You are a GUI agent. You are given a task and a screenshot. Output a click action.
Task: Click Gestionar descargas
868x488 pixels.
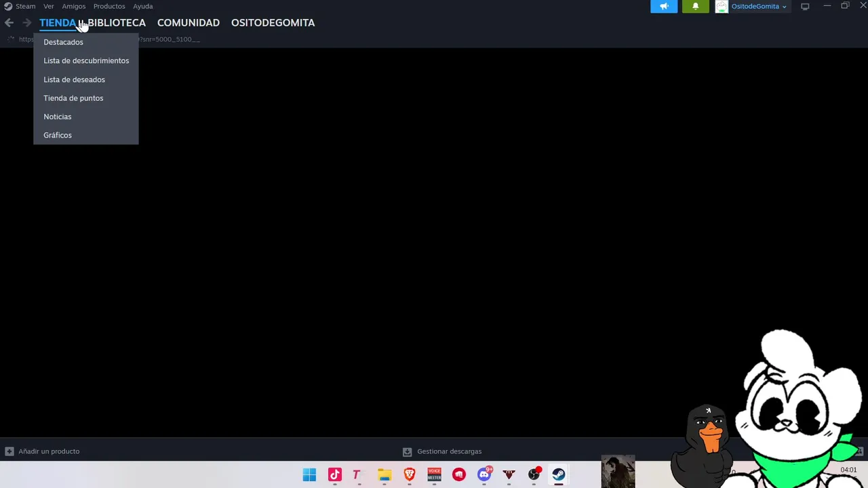pyautogui.click(x=449, y=451)
